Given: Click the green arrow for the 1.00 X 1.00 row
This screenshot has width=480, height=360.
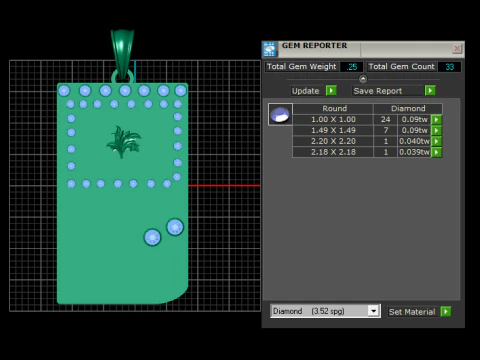Looking at the screenshot, I should [436, 119].
